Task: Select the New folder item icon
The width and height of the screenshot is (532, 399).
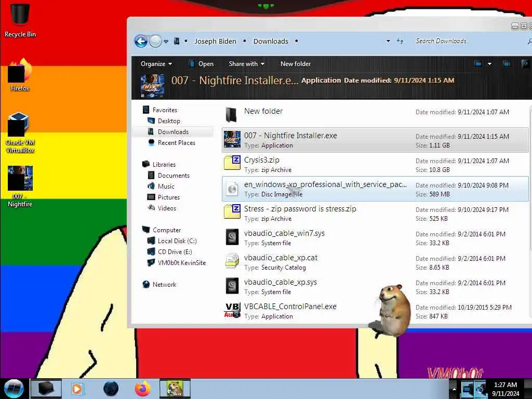Action: pyautogui.click(x=232, y=115)
